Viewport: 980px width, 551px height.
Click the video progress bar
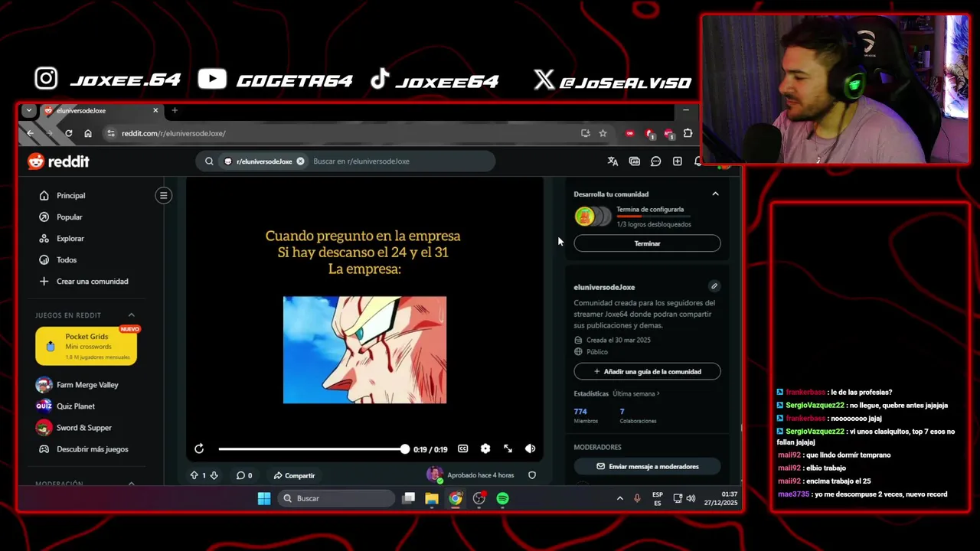(x=312, y=449)
